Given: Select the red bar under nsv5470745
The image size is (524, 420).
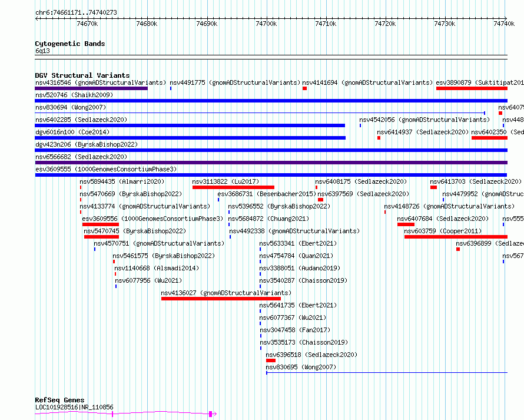Looking at the screenshot, I should coord(102,237).
